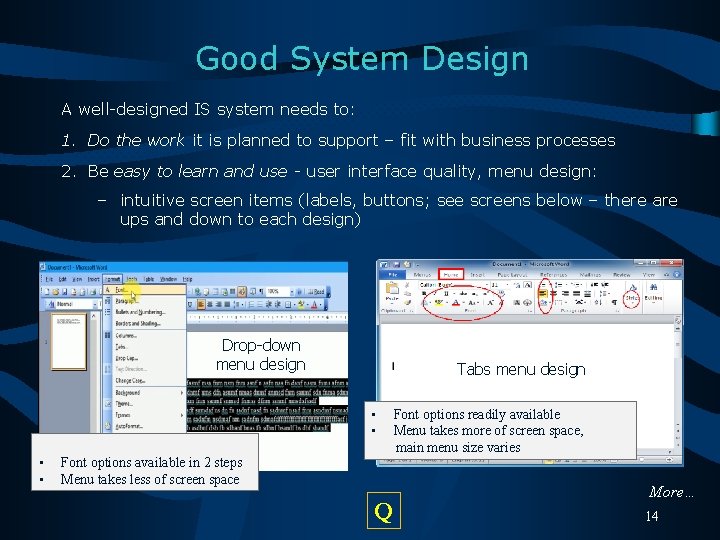Click the yellow Q button on the slide
This screenshot has width=720, height=540.
[x=383, y=511]
